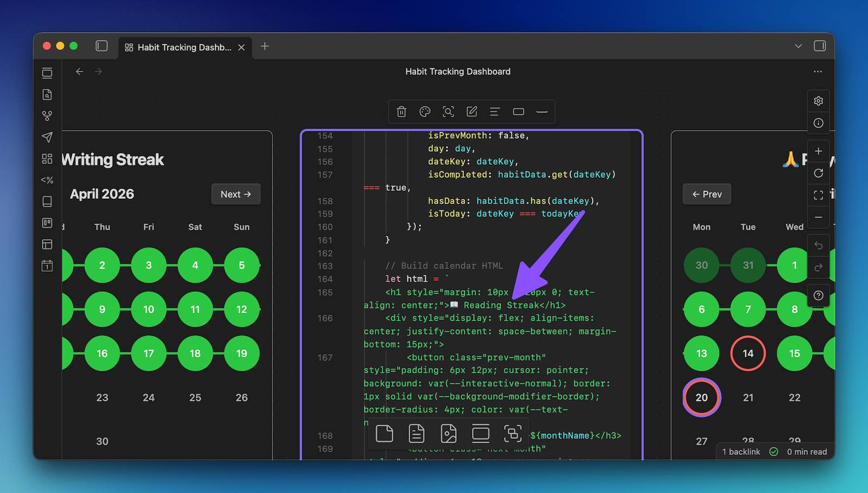Open canvas settings gear

(819, 101)
